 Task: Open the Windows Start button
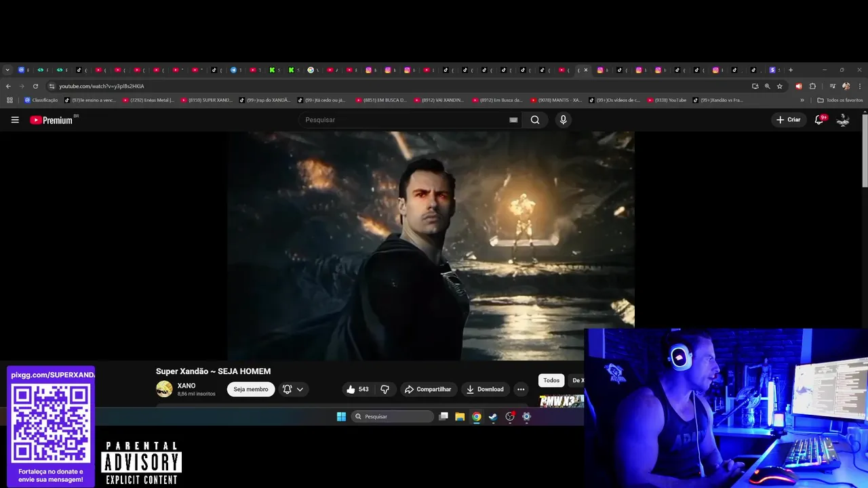click(341, 417)
